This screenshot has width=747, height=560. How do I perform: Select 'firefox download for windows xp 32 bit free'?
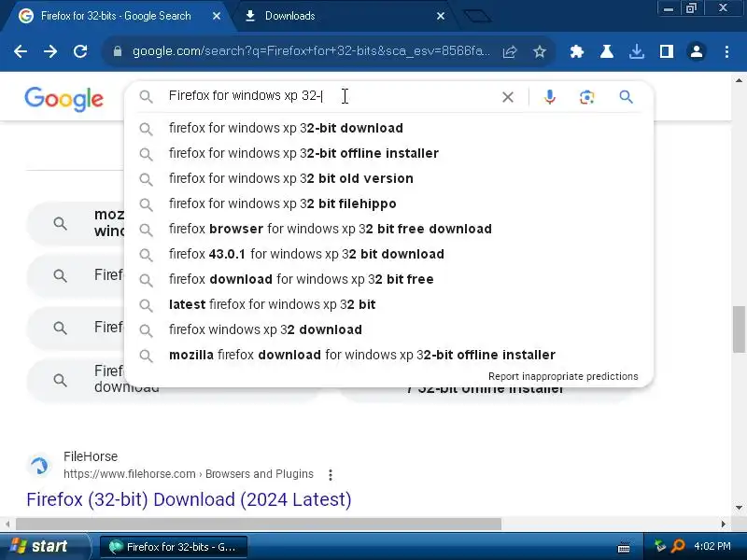point(389,279)
